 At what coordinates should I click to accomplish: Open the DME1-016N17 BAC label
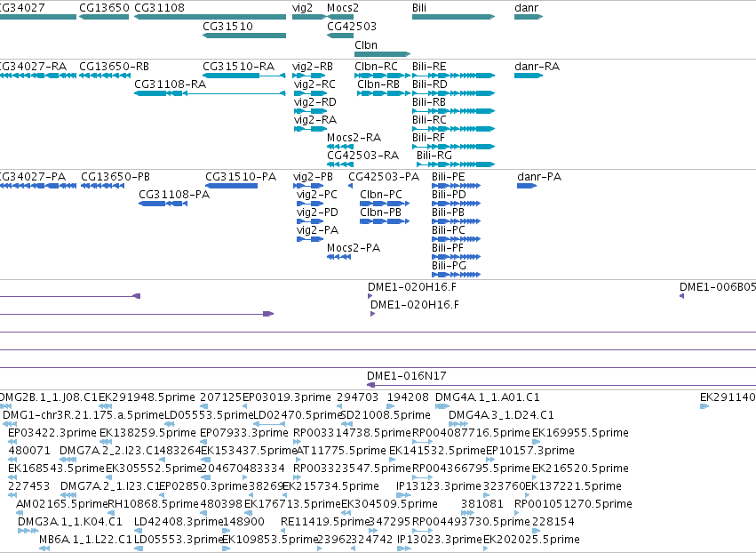(407, 376)
